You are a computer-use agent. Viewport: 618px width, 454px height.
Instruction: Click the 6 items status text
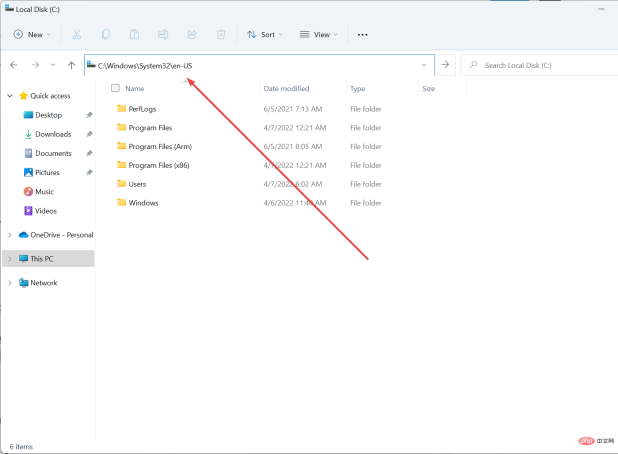[x=21, y=447]
